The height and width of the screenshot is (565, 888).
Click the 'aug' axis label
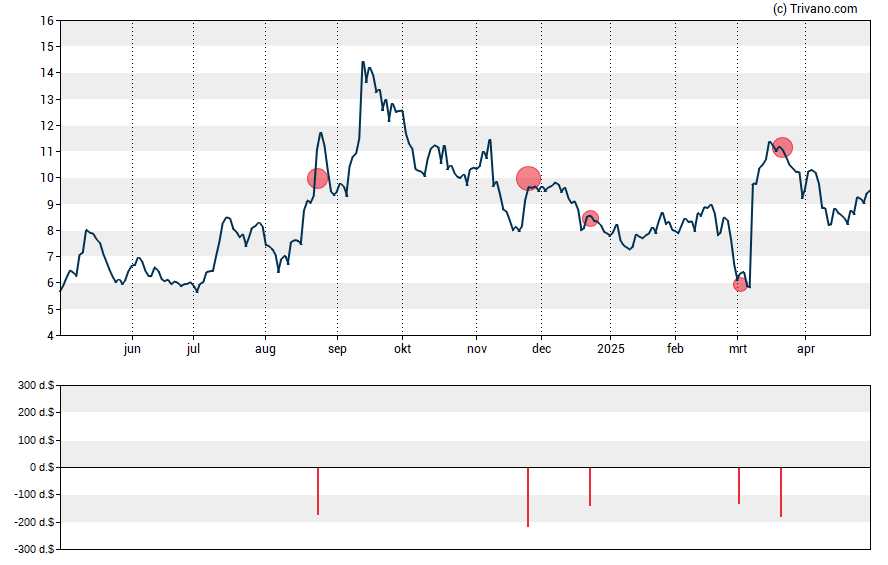coord(265,349)
